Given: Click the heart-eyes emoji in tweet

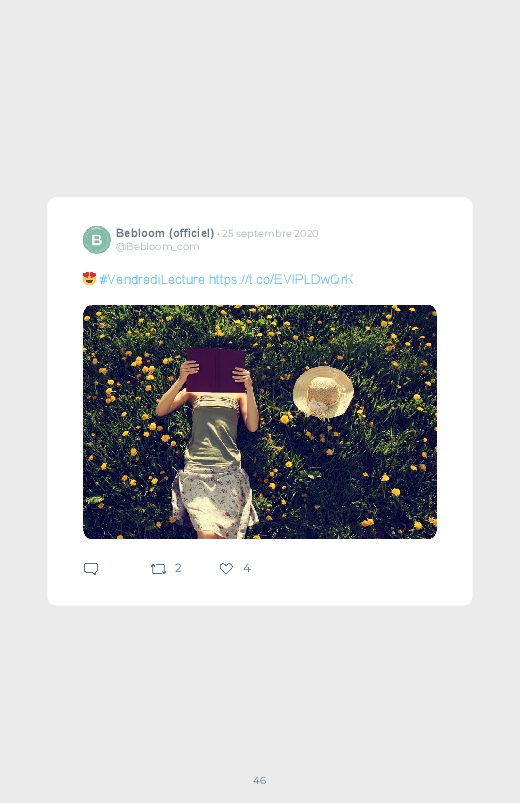Looking at the screenshot, I should (90, 279).
